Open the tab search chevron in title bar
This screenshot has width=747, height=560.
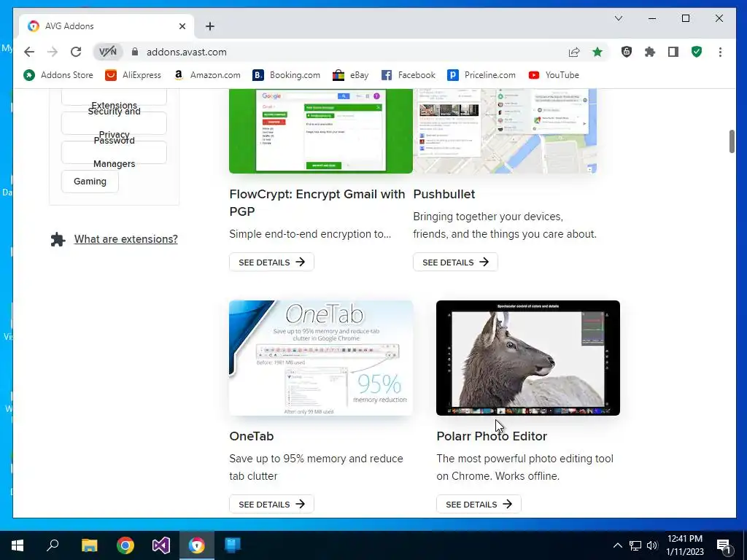pyautogui.click(x=619, y=18)
